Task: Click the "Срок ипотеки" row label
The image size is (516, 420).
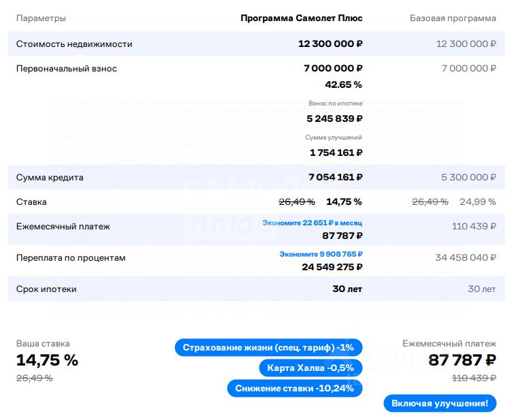Action: pyautogui.click(x=46, y=289)
